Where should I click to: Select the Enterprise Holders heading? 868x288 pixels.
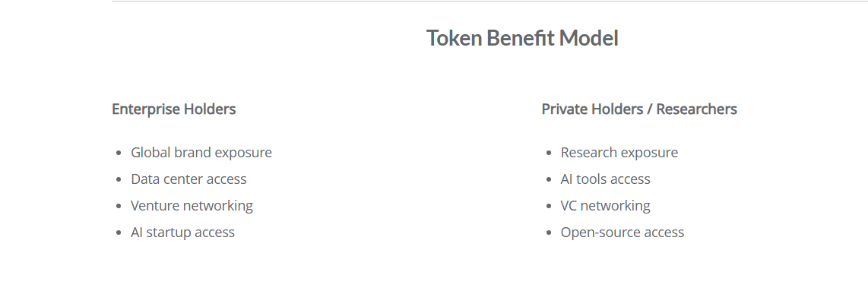click(x=174, y=109)
